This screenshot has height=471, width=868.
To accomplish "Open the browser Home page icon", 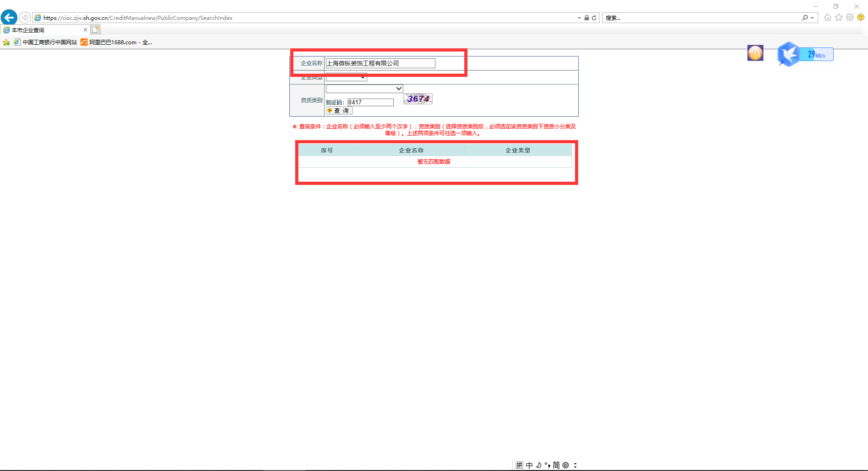I will coord(827,18).
